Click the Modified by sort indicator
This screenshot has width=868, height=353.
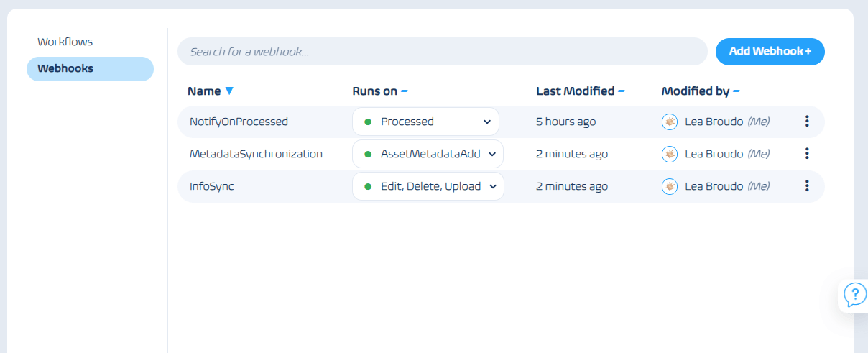pos(737,91)
